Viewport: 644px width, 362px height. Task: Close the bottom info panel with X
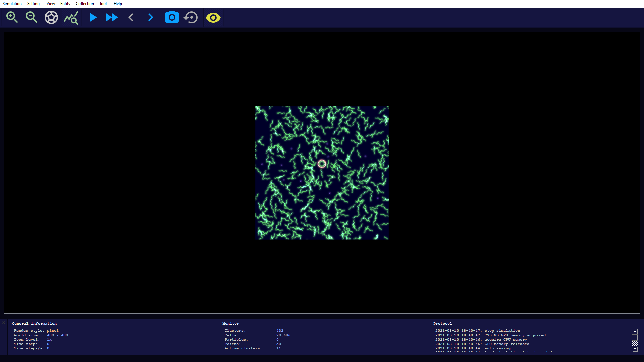[4, 323]
